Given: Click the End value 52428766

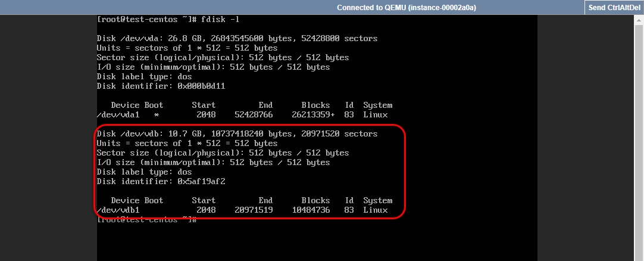Looking at the screenshot, I should click(x=254, y=114).
